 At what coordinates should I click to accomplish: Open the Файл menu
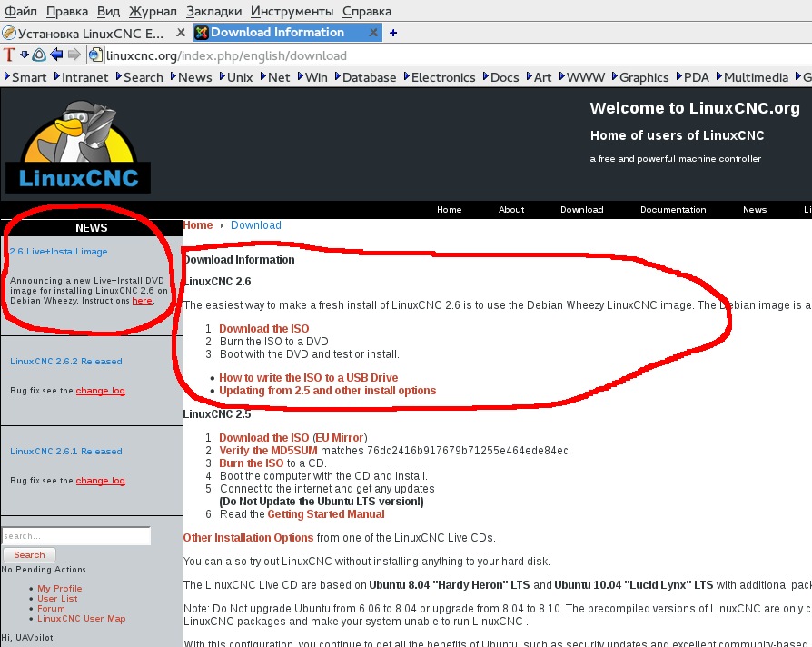coord(21,11)
